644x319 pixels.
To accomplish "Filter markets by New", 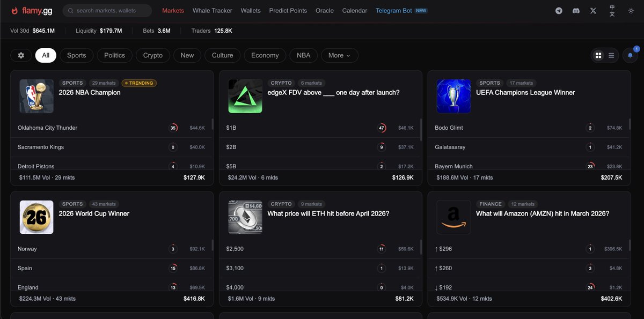I will [x=187, y=55].
